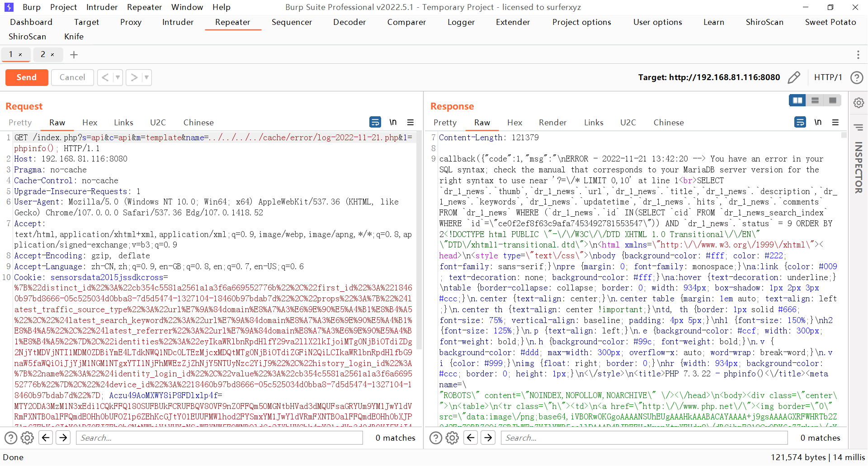
Task: Open the Help menu
Action: [x=222, y=7]
